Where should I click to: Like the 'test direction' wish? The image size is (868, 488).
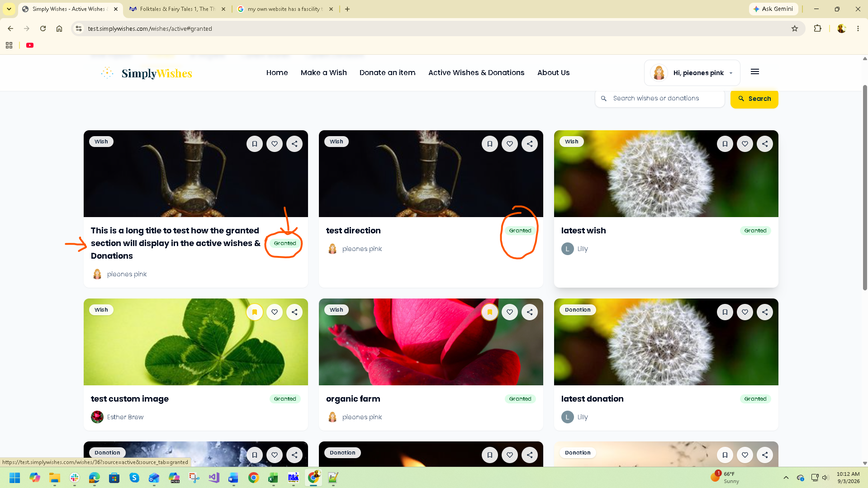click(x=510, y=144)
